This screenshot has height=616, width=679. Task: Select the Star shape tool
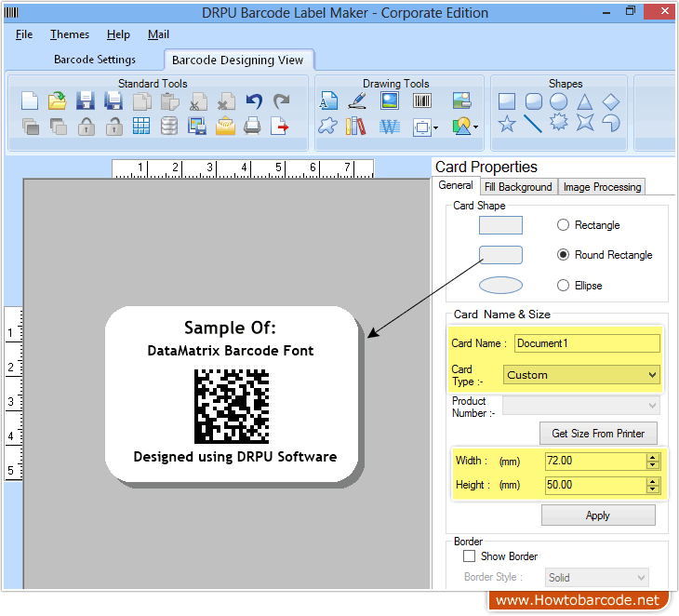(x=507, y=124)
